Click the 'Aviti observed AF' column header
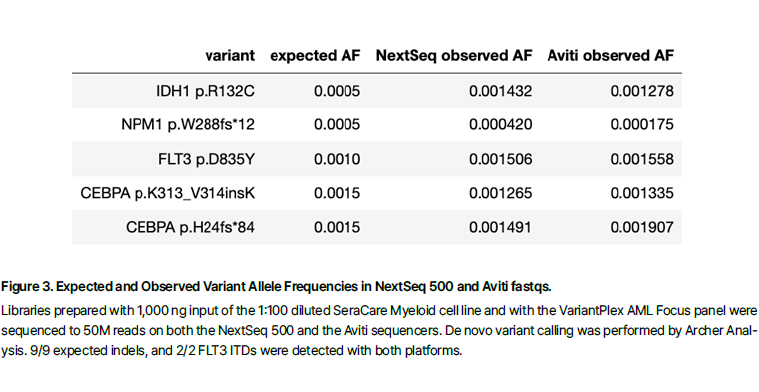This screenshot has height=392, width=759. (x=610, y=56)
